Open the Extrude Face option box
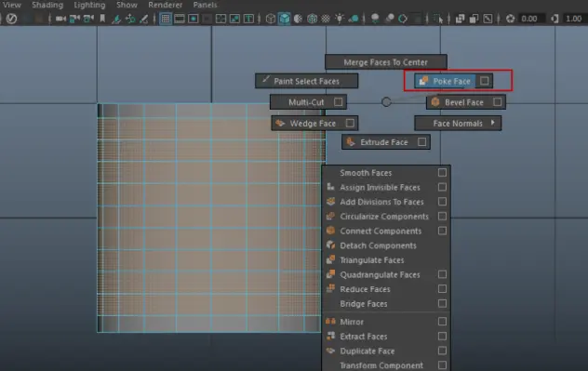The height and width of the screenshot is (371, 588). point(421,142)
